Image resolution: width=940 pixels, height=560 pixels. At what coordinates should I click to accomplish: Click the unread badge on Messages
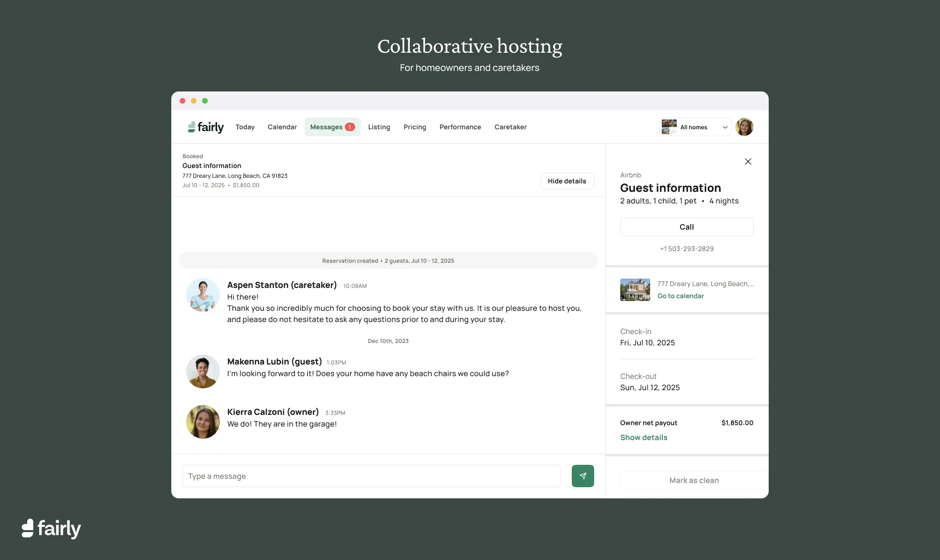click(x=350, y=127)
